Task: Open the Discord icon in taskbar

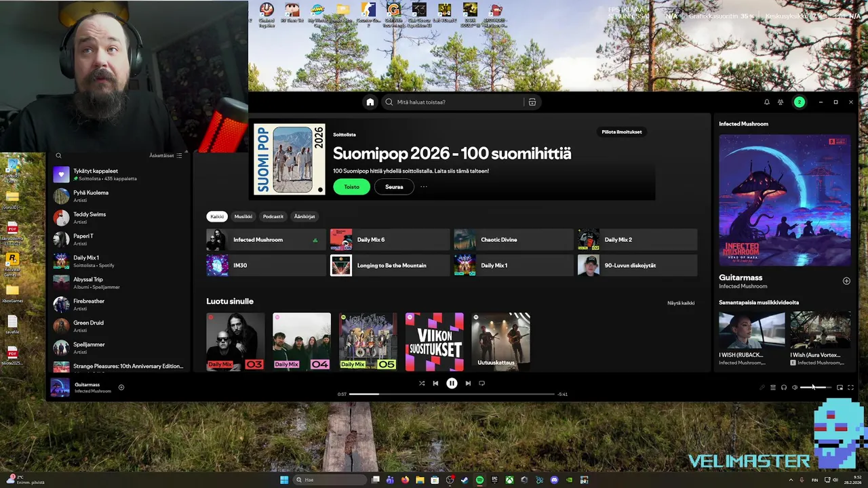Action: 554,480
